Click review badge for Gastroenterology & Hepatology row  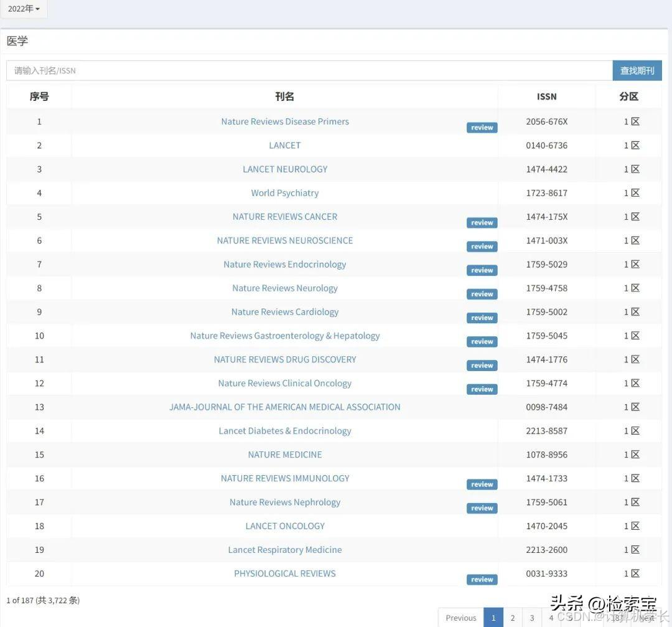pos(482,342)
